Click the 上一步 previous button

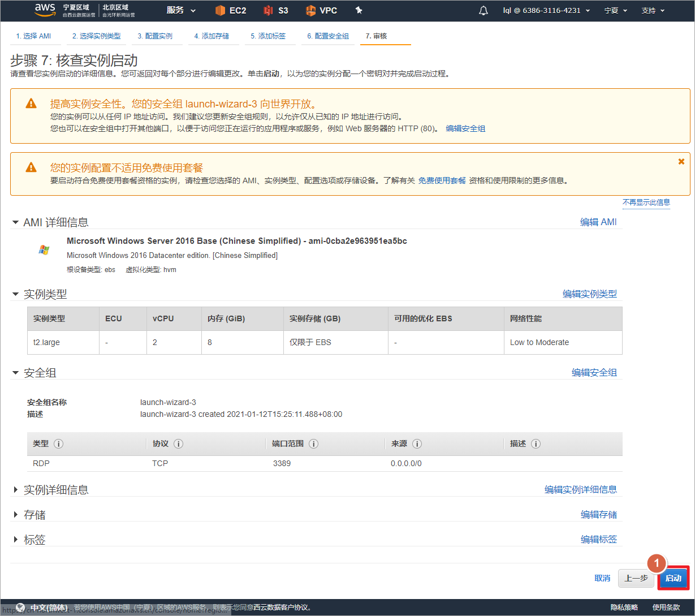coord(636,578)
